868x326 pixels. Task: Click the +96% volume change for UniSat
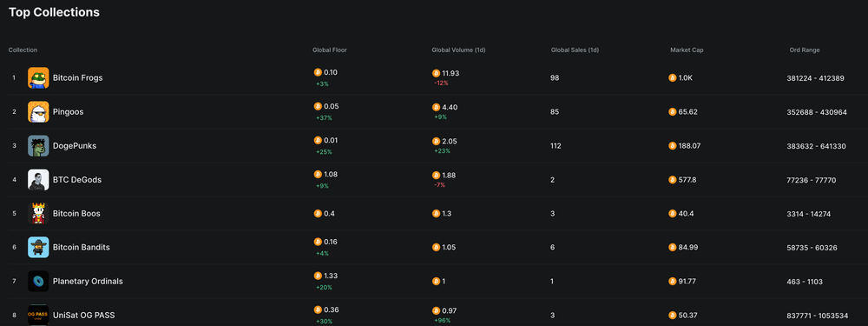[443, 321]
